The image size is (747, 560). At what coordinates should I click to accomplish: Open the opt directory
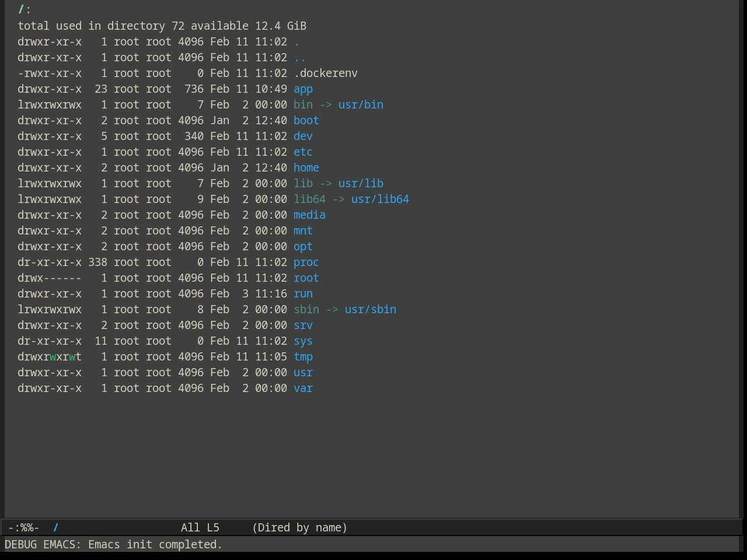(x=303, y=247)
